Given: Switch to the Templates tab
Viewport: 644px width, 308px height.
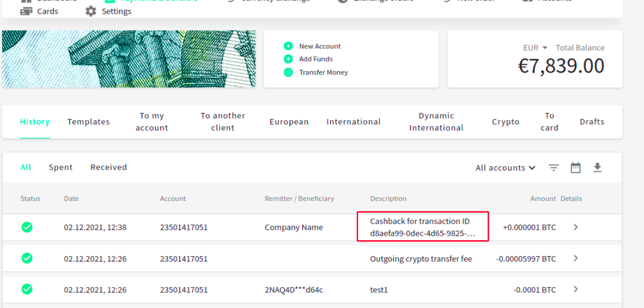Looking at the screenshot, I should pos(88,122).
